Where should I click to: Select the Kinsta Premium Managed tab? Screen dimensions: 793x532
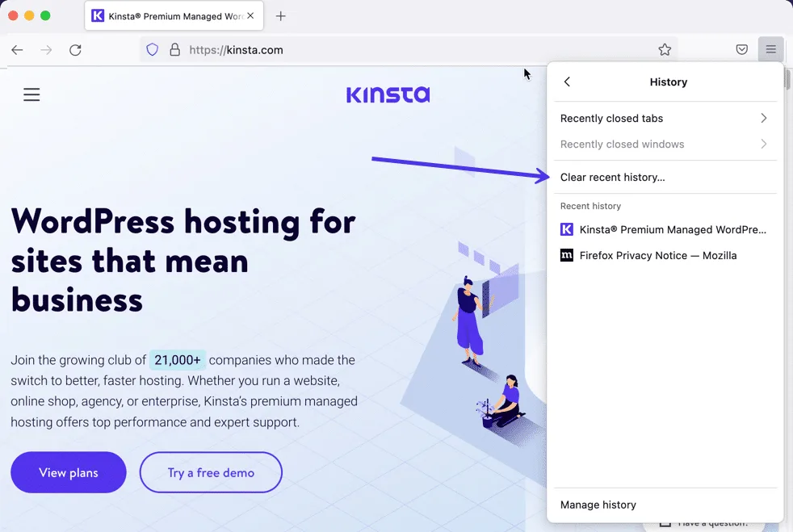click(x=174, y=16)
